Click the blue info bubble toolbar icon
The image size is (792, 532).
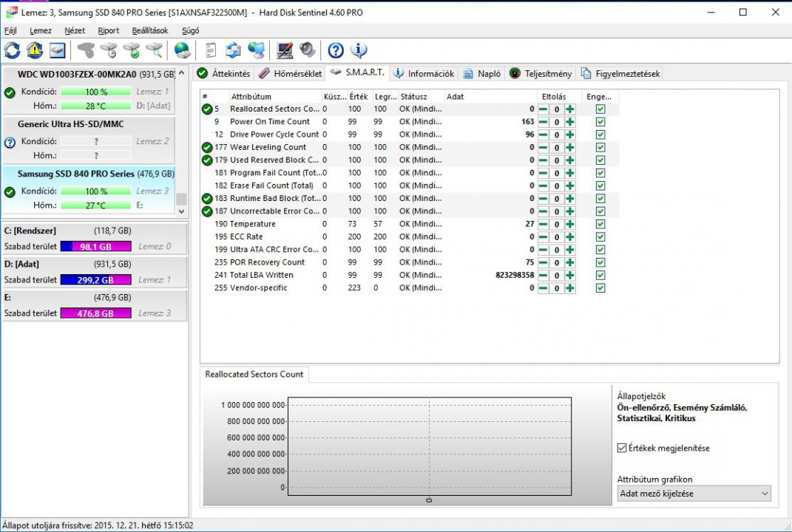point(359,50)
